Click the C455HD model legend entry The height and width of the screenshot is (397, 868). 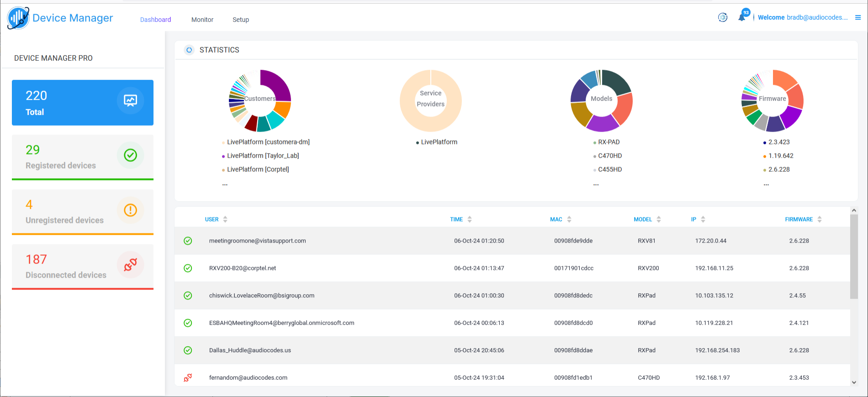pyautogui.click(x=610, y=169)
